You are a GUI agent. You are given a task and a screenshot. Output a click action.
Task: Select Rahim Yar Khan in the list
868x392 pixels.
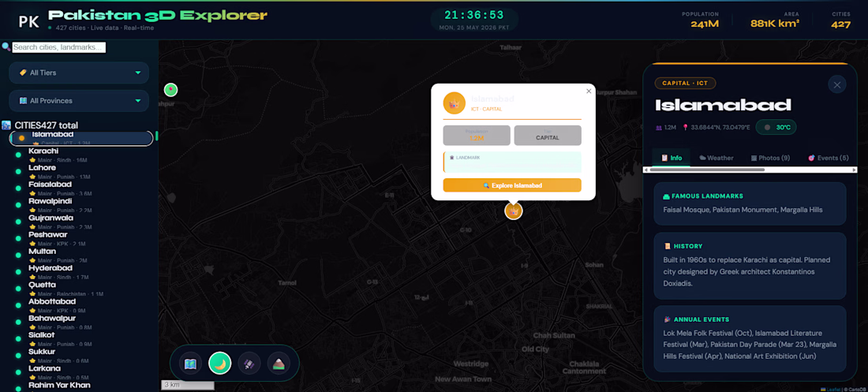coord(81,386)
